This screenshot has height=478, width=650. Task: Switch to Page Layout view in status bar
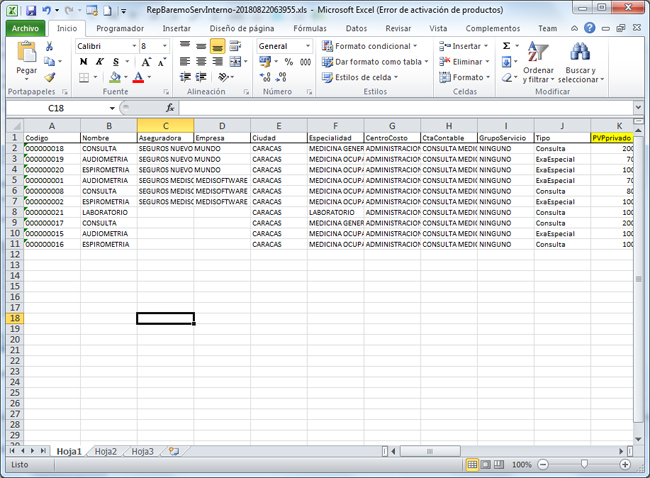(x=485, y=466)
